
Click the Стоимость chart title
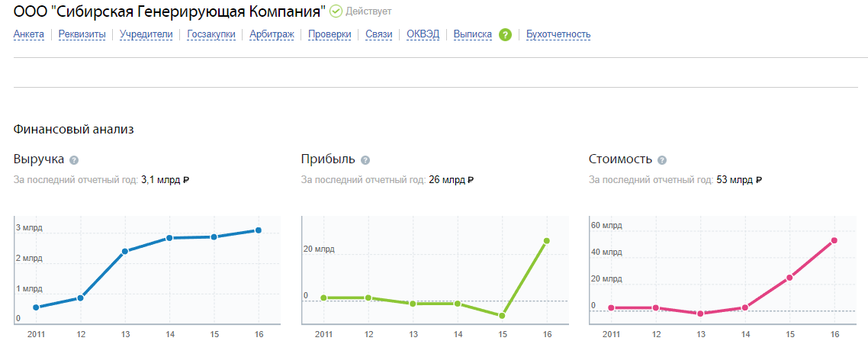tap(620, 160)
